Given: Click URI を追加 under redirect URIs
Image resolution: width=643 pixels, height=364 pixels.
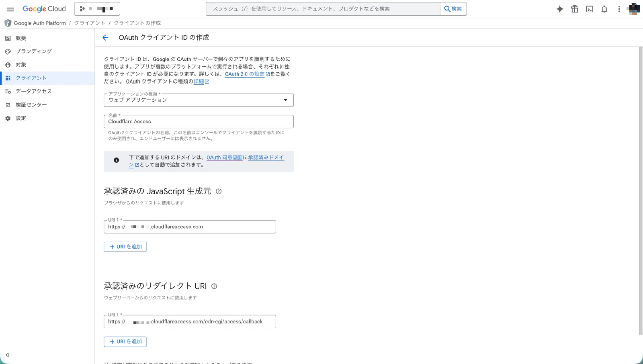Looking at the screenshot, I should click(125, 341).
